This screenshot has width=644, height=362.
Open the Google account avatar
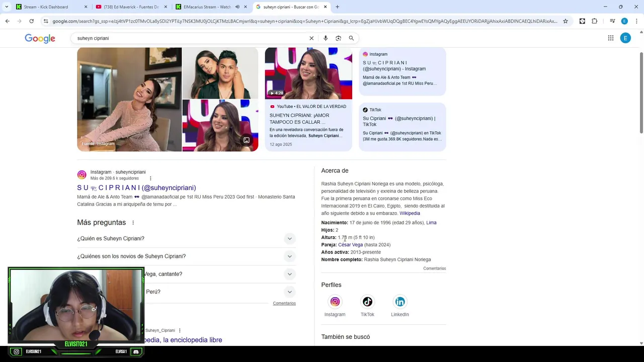click(625, 38)
